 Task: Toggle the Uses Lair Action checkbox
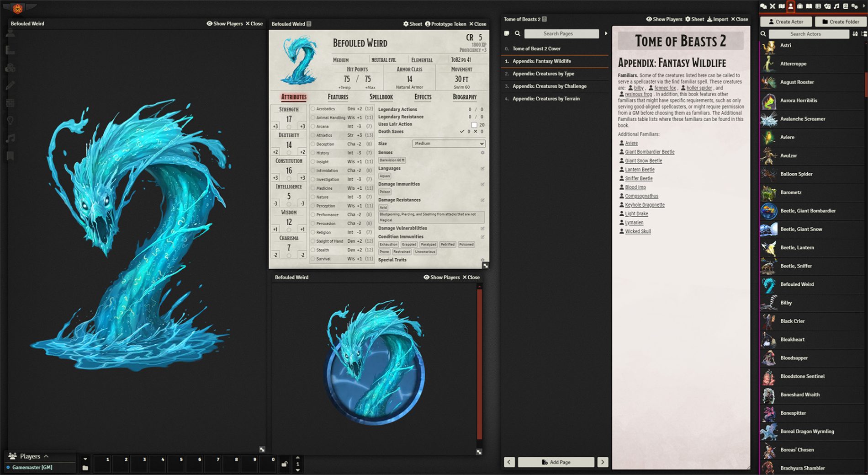coord(474,125)
